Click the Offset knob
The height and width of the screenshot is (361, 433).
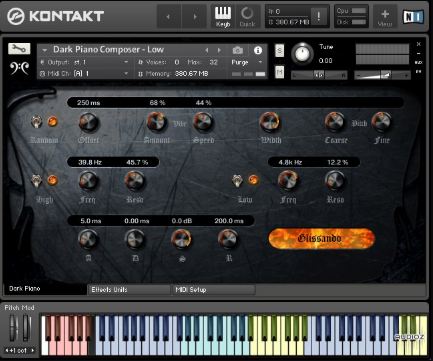click(88, 122)
